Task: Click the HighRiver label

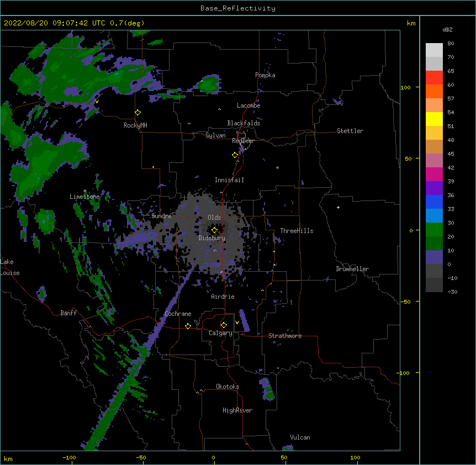Action: (x=237, y=410)
